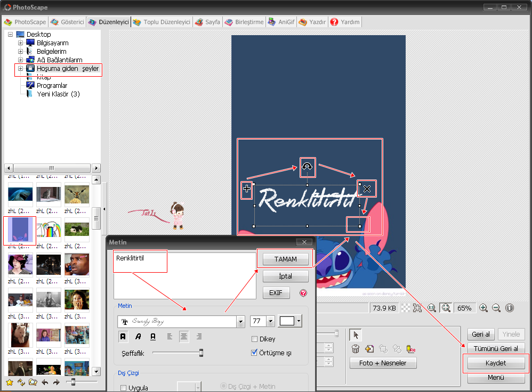The width and height of the screenshot is (532, 392).
Task: Uncheck the Örtüşme ışı checkbox
Action: 254,353
